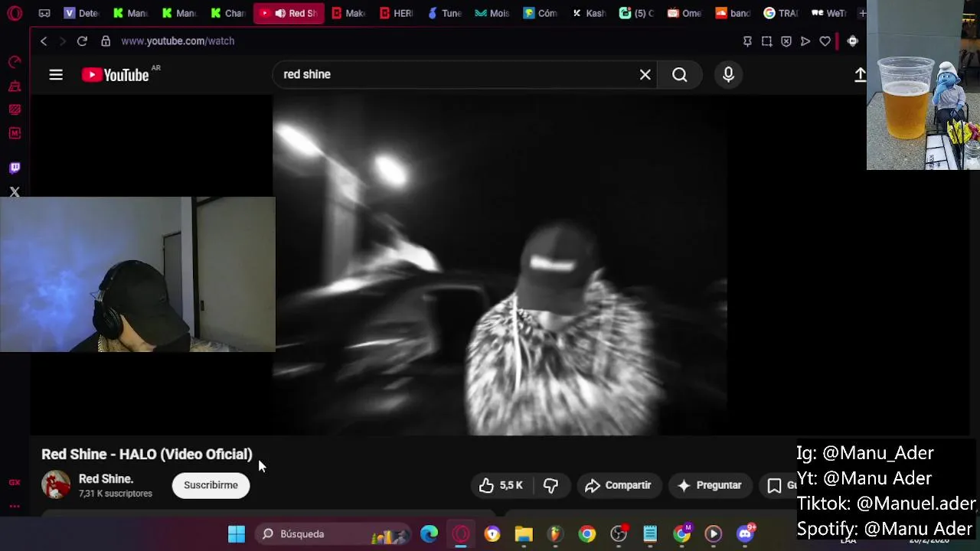This screenshot has width=980, height=551.
Task: Mute the audio icon on Red Sh tab
Action: pyautogui.click(x=280, y=13)
